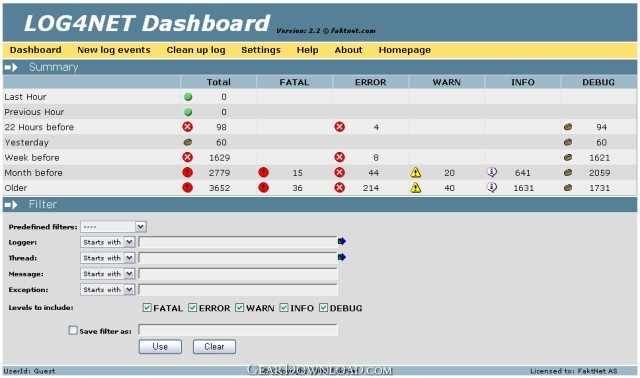This screenshot has height=378, width=640.
Task: Open the Help menu item
Action: click(307, 50)
